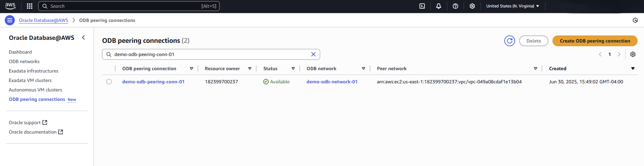Open ODB peering connections in side navigation
The width and height of the screenshot is (644, 166).
37,99
